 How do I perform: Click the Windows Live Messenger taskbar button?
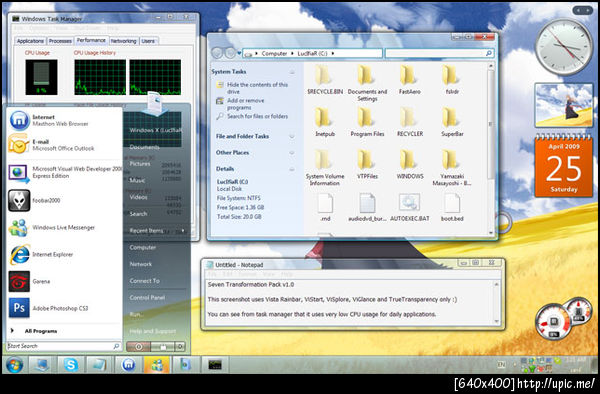coord(157,365)
